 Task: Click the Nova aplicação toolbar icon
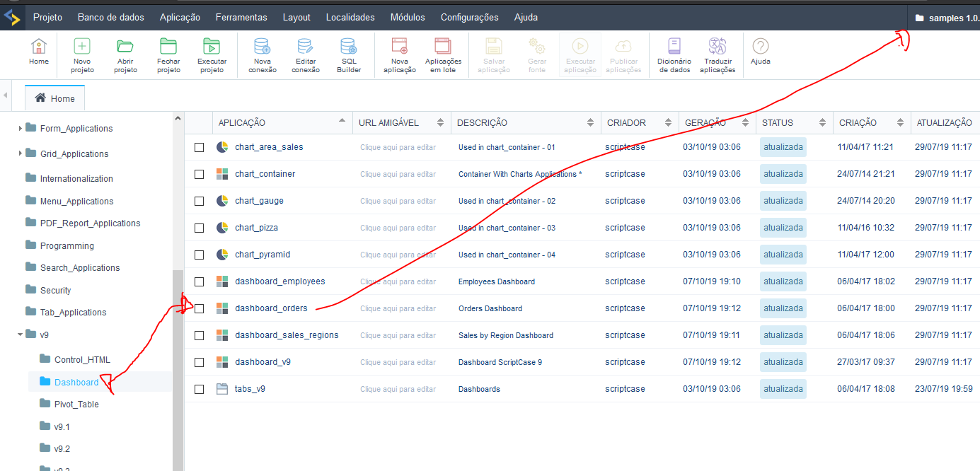click(x=400, y=47)
